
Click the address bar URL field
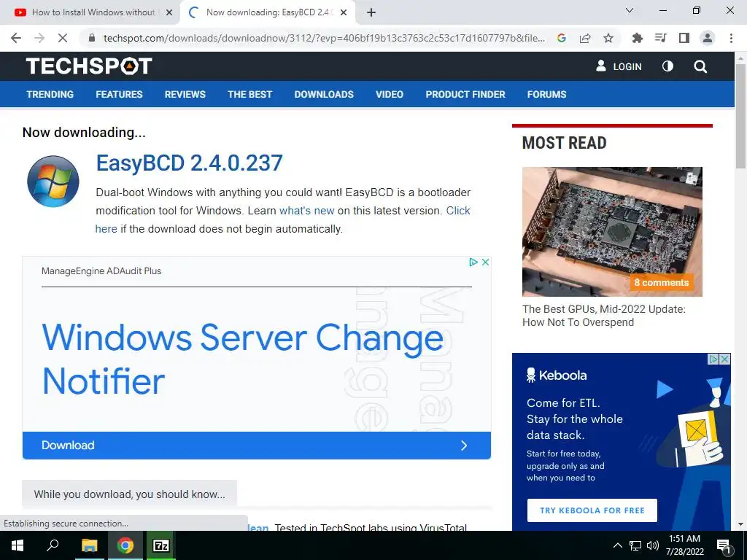324,38
